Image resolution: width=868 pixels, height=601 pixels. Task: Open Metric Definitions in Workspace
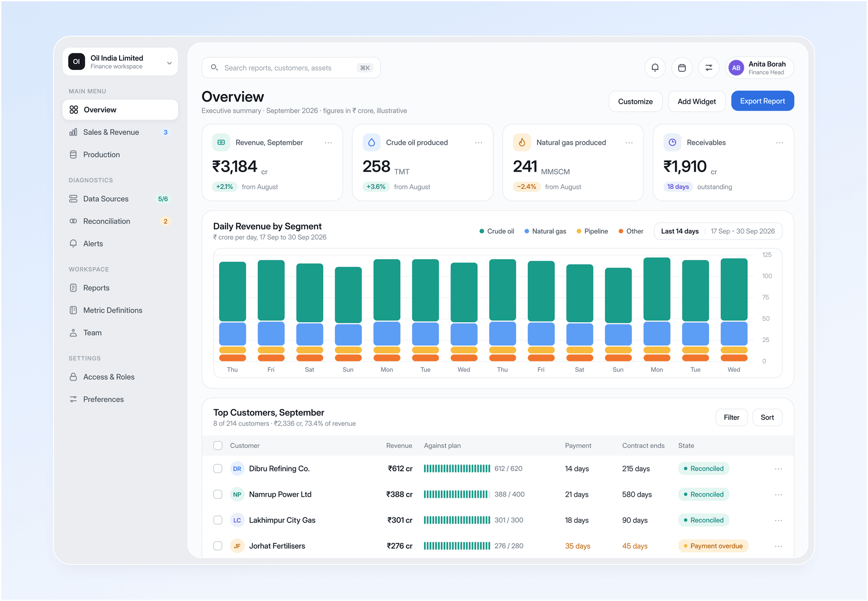120,310
